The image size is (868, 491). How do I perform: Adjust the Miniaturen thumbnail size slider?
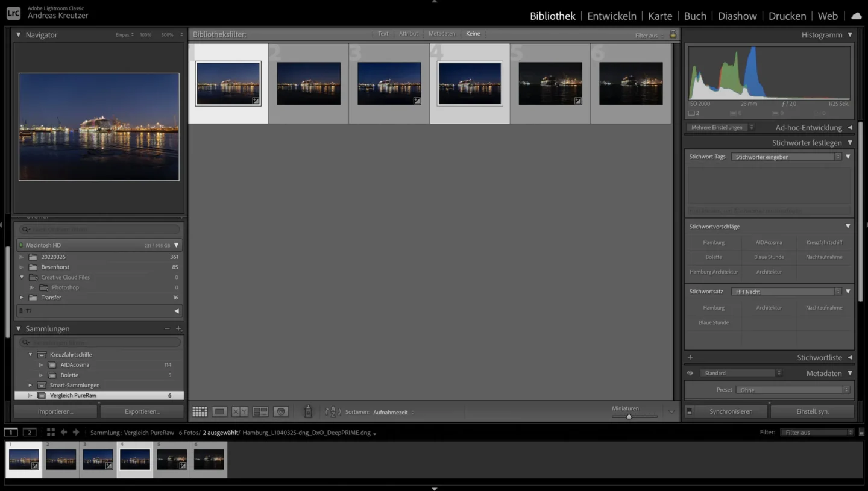pos(628,416)
